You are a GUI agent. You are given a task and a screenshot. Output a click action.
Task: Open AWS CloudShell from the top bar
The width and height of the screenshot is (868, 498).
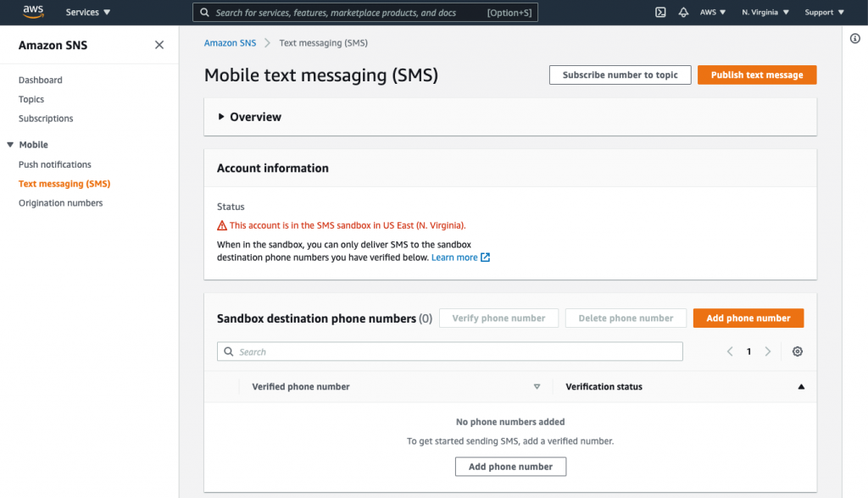[x=660, y=12]
